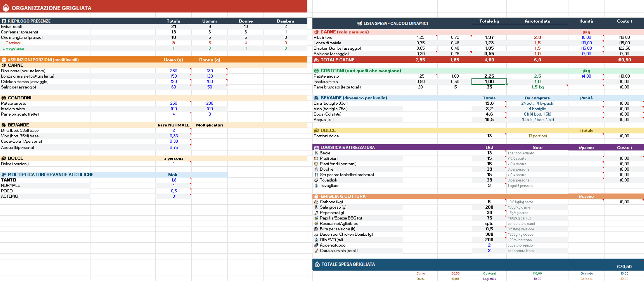Click the drink icon beside left BEVANDE subheader
This screenshot has height=281, width=644.
click(4, 125)
